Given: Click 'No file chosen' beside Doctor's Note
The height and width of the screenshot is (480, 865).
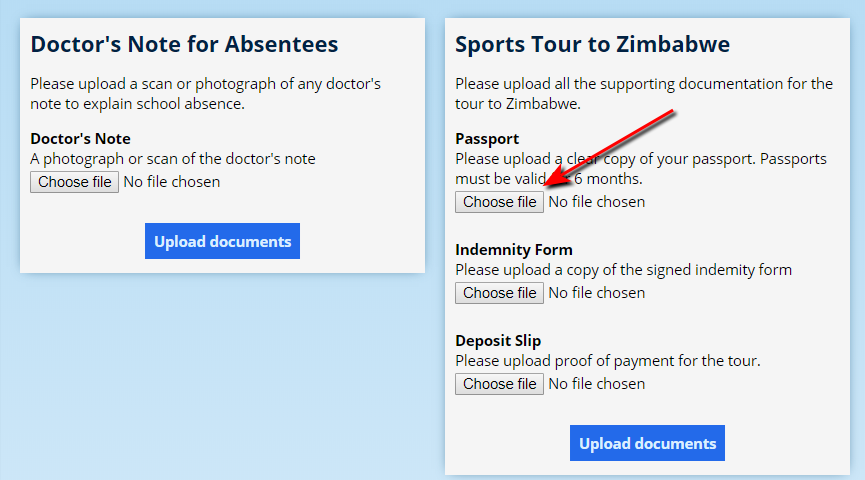Looking at the screenshot, I should coord(172,182).
